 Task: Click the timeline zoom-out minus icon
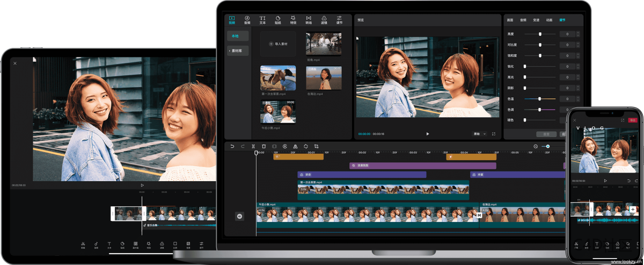(x=536, y=146)
